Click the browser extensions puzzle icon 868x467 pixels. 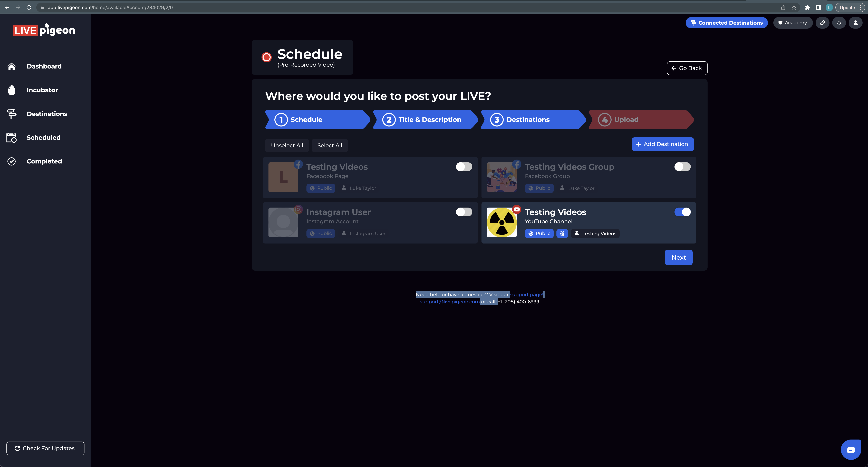pyautogui.click(x=807, y=7)
